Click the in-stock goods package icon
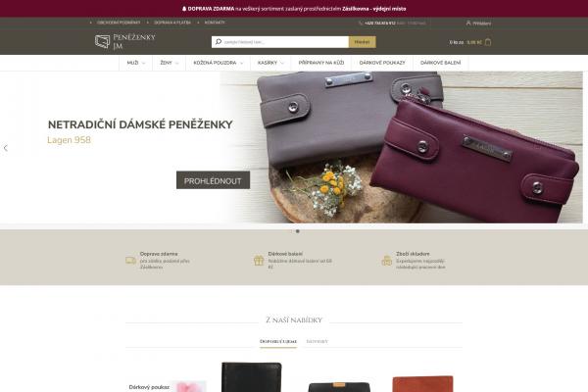This screenshot has height=392, width=588. coord(387,261)
